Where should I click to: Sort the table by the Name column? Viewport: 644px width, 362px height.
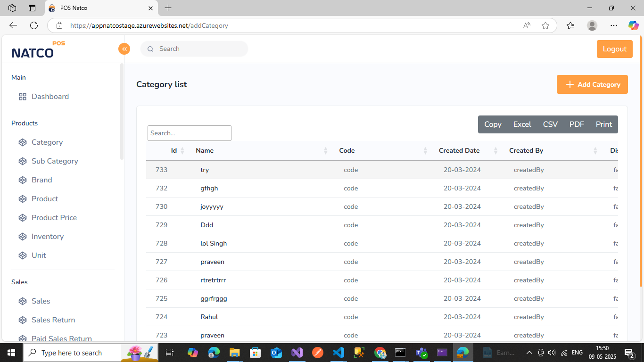(205, 151)
